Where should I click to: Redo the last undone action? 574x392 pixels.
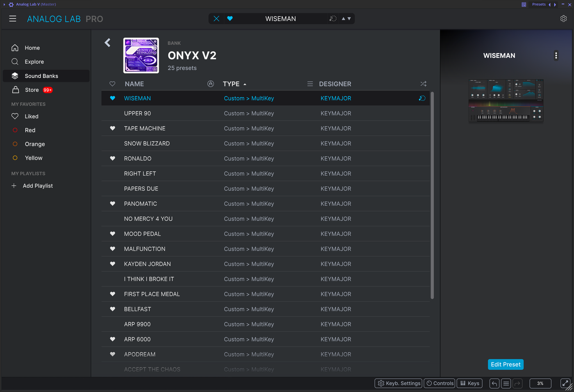click(517, 383)
